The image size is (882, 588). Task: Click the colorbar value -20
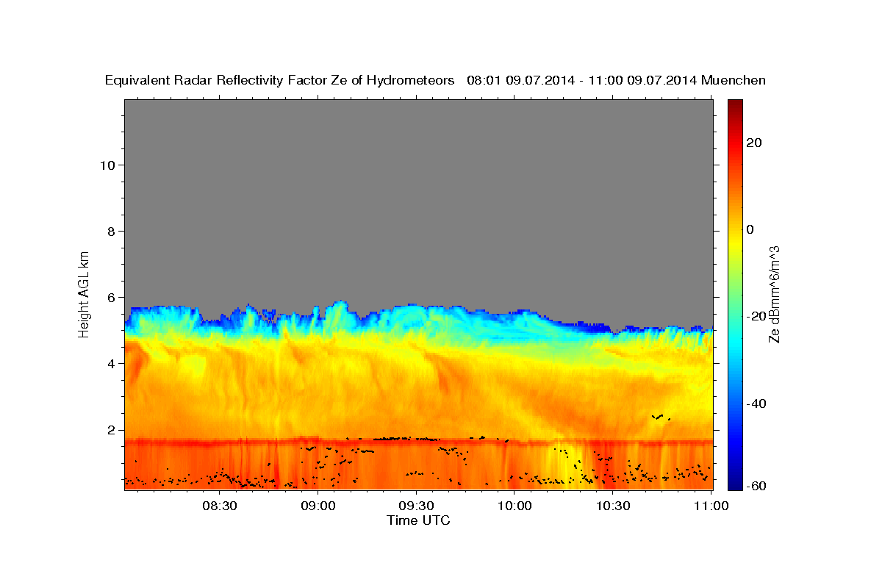756,317
